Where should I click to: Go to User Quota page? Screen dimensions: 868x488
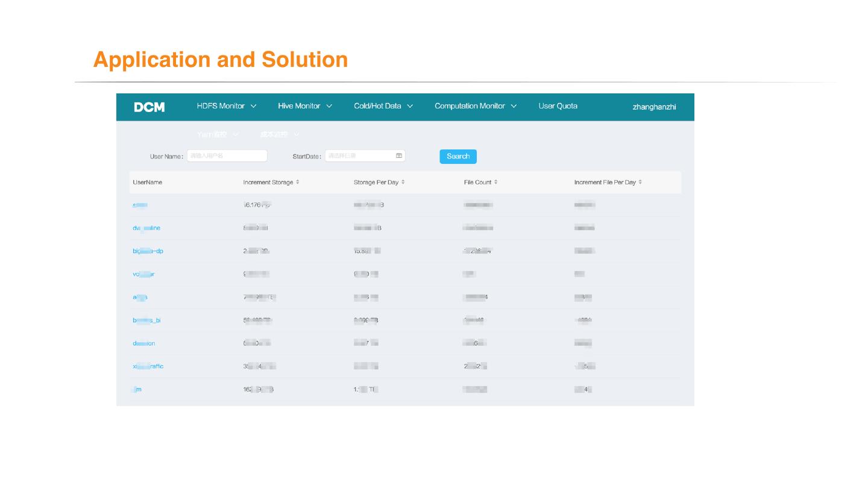pyautogui.click(x=558, y=106)
